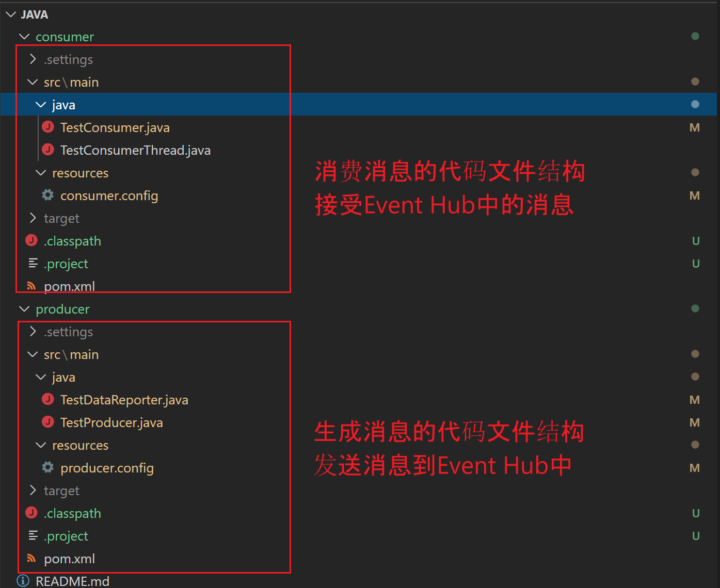Click the M badge on consumer.config row
The width and height of the screenshot is (720, 588).
click(695, 195)
